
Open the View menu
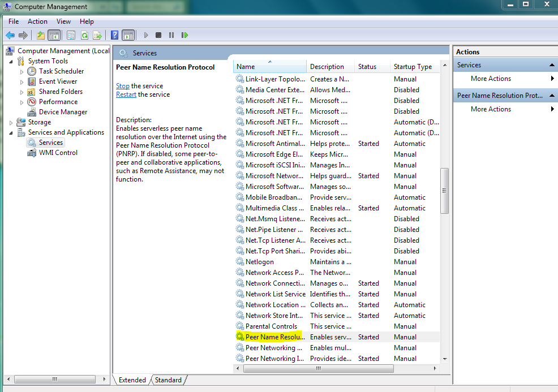63,21
